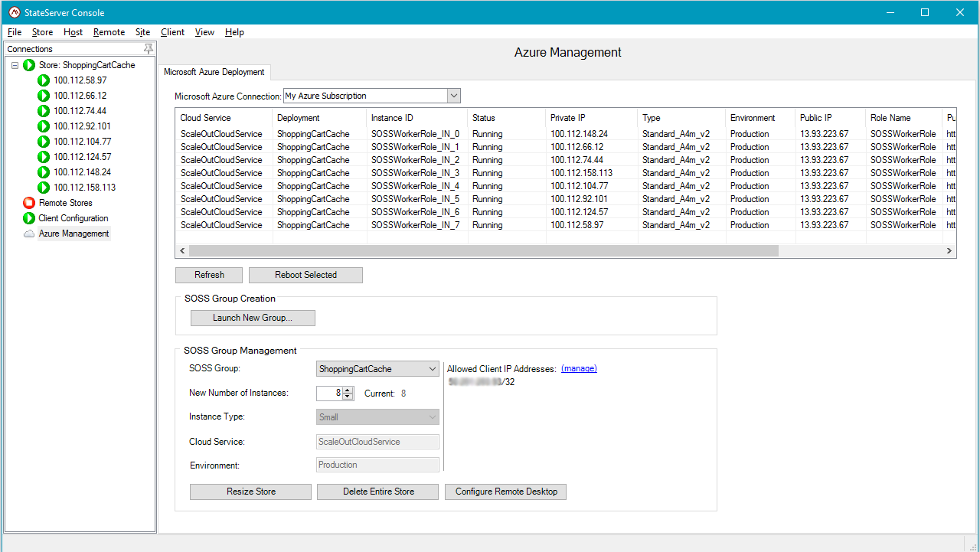980x552 pixels.
Task: Click the green status icon for 100.112.66.12
Action: [x=44, y=96]
